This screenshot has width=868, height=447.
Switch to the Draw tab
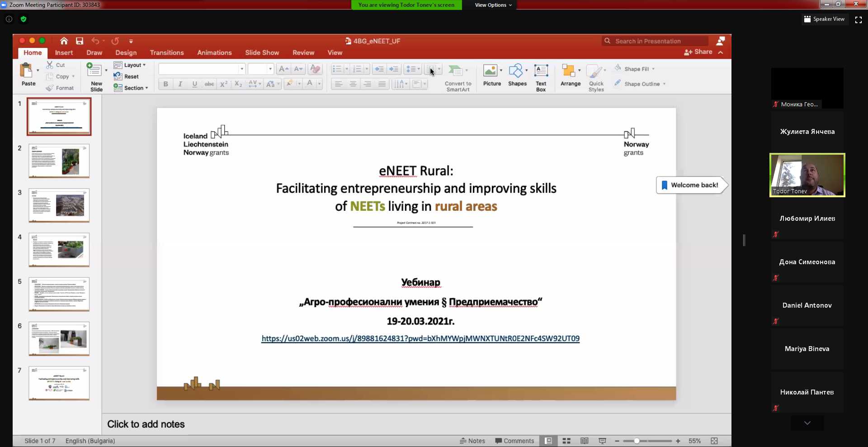pyautogui.click(x=94, y=52)
